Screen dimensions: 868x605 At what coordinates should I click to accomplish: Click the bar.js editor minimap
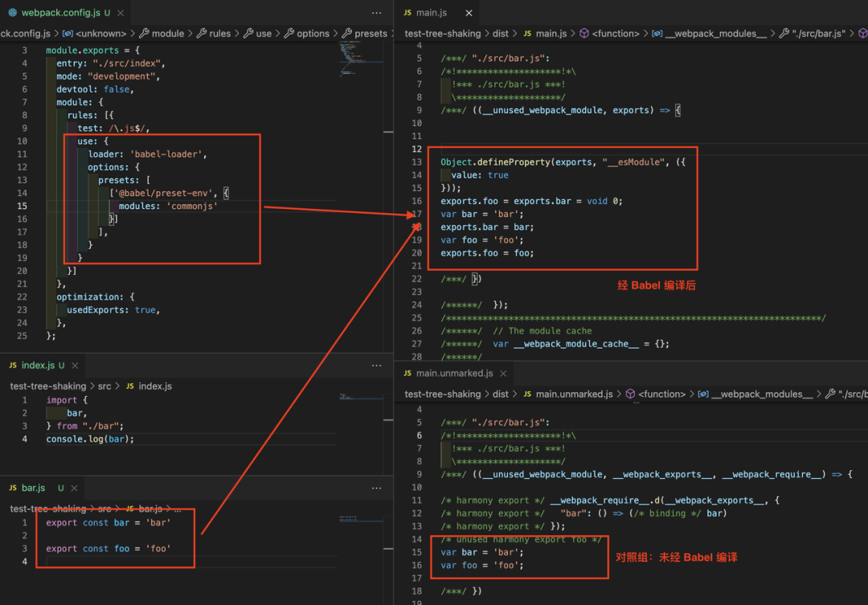point(362,519)
